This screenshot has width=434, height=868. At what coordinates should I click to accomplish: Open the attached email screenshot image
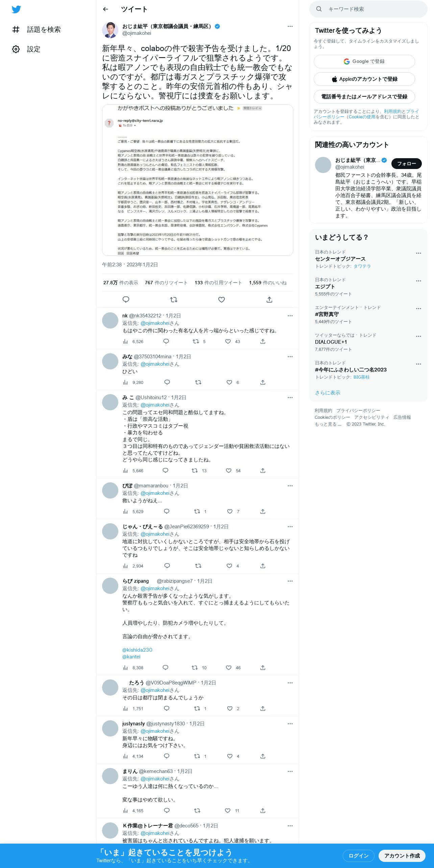[x=198, y=180]
